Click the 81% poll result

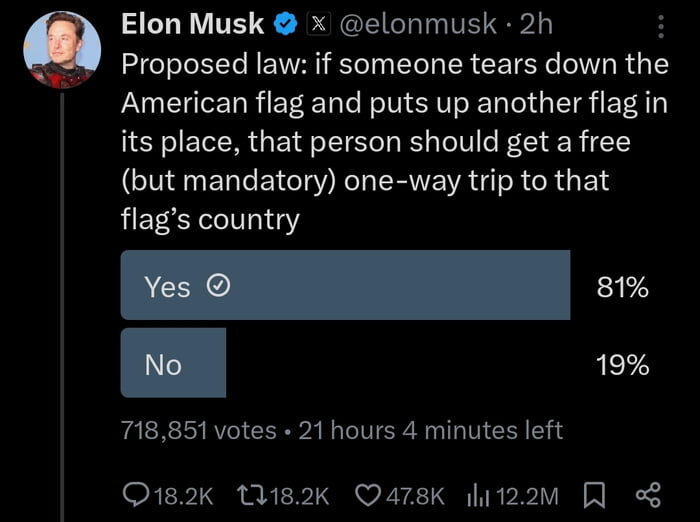[x=622, y=287]
